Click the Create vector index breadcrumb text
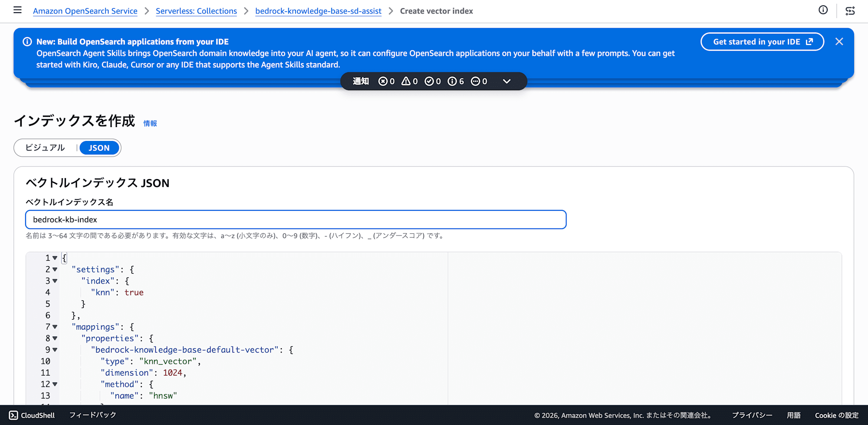The height and width of the screenshot is (425, 868). click(436, 11)
